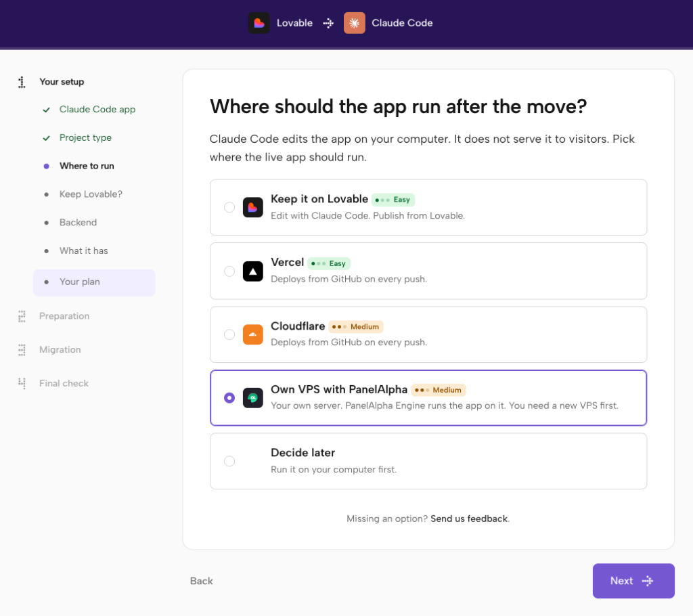Click the 'Where should the app run' heading
This screenshot has width=693, height=616.
(398, 106)
